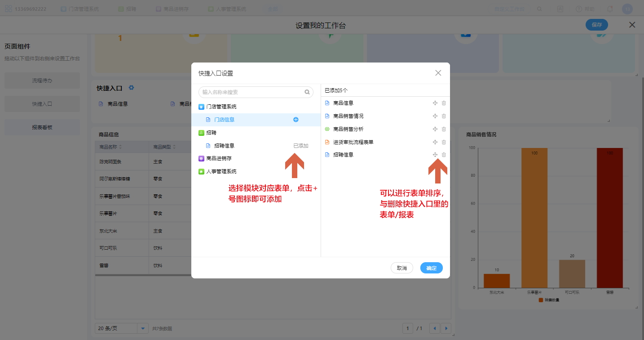The width and height of the screenshot is (644, 340).
Task: Close the 快捷入口设置 dialog
Action: click(x=438, y=73)
